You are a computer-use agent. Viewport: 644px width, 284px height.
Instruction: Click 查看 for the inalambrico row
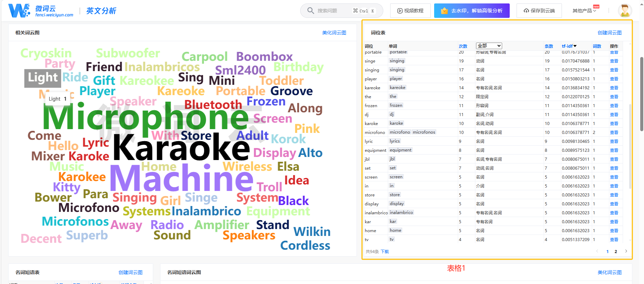[614, 213]
